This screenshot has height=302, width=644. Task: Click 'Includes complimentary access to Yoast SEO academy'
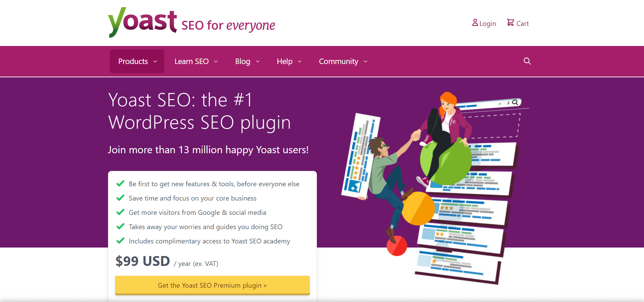pos(209,241)
